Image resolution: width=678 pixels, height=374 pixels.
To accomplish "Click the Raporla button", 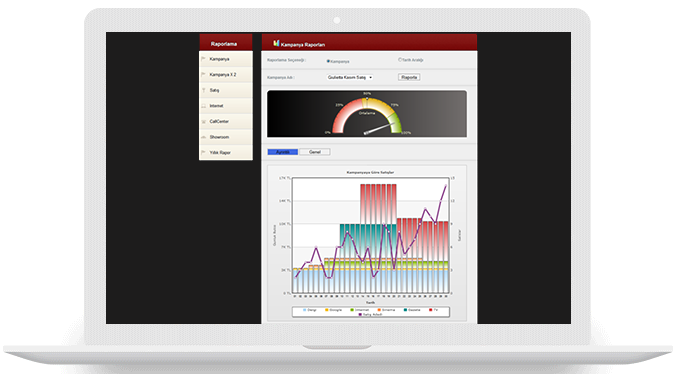I will click(x=409, y=77).
